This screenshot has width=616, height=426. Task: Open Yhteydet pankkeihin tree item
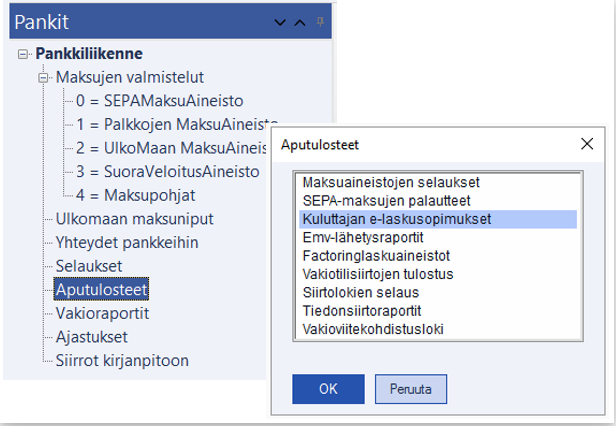tap(126, 243)
